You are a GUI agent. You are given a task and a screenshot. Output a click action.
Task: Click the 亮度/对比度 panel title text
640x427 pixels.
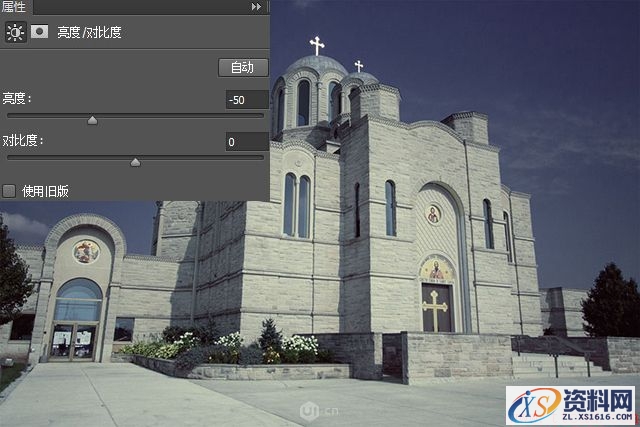click(x=90, y=33)
